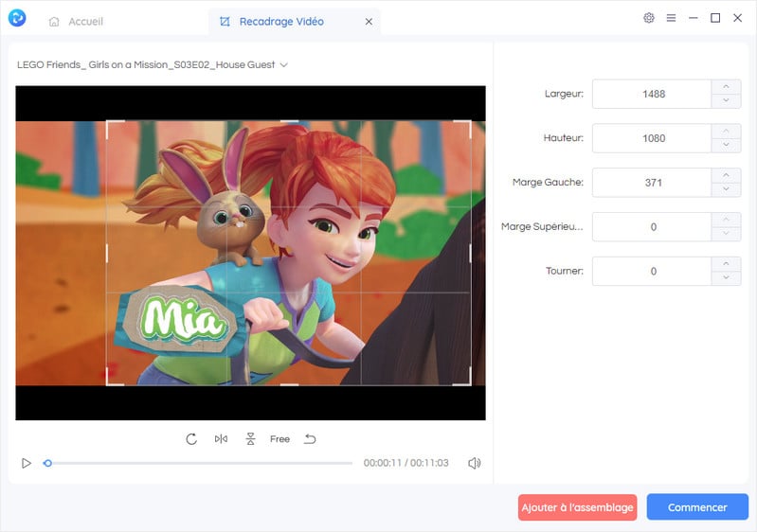The height and width of the screenshot is (532, 757).
Task: Close the Recadrage Vidéo tab
Action: (x=369, y=22)
